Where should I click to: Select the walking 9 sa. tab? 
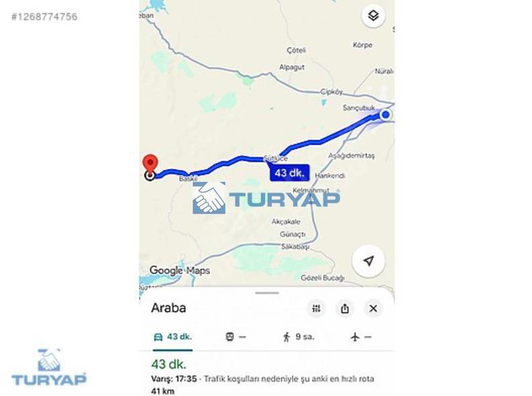click(x=298, y=337)
